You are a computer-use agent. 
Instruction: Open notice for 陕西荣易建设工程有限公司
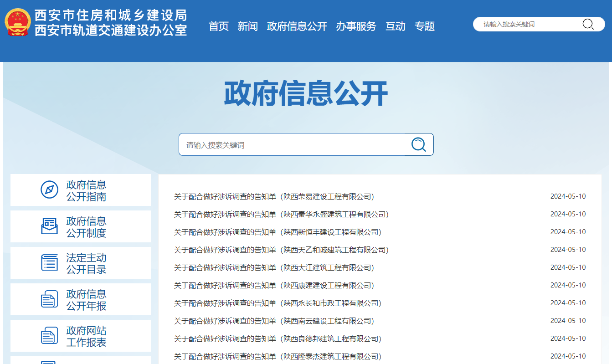(x=274, y=196)
